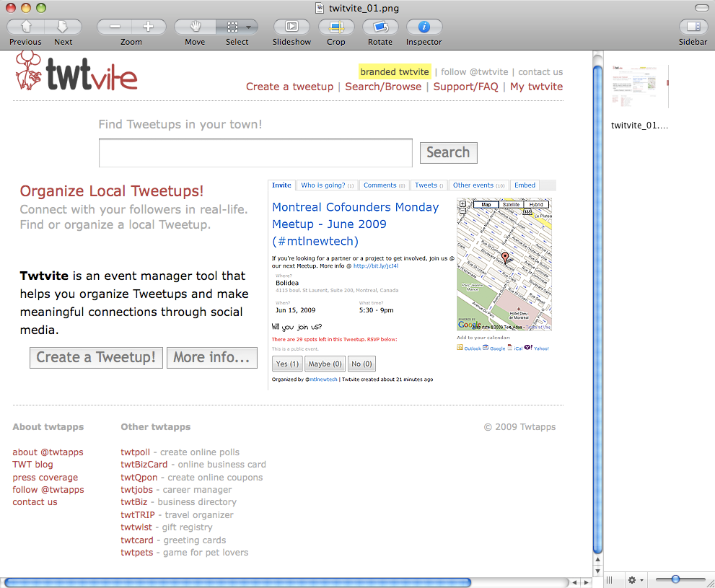The width and height of the screenshot is (715, 588).
Task: Click the More info... button
Action: tap(212, 357)
